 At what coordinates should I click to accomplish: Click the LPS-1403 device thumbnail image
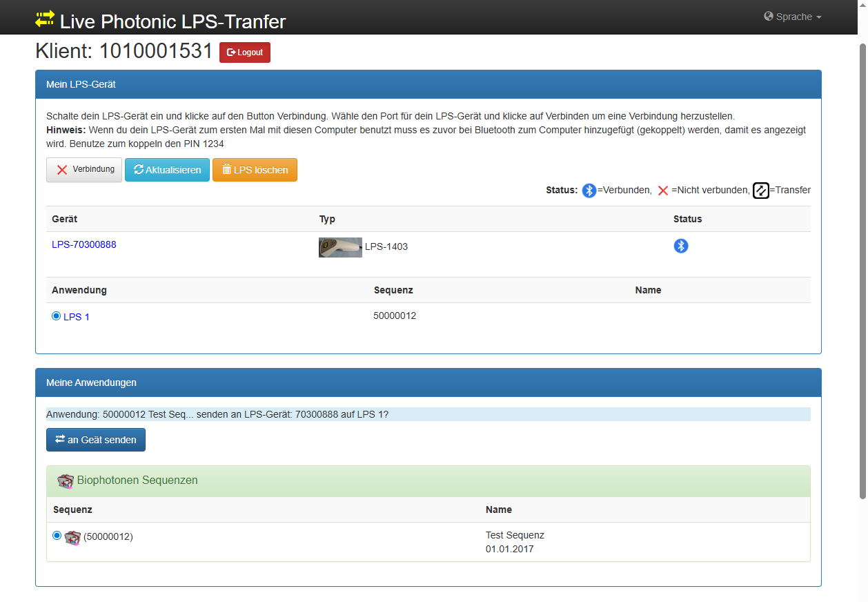tap(340, 247)
